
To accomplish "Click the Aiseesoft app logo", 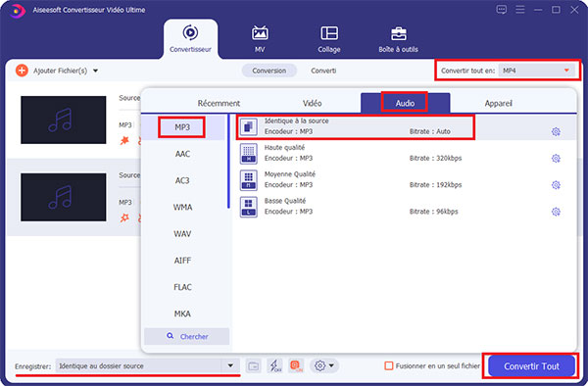I will (x=17, y=11).
